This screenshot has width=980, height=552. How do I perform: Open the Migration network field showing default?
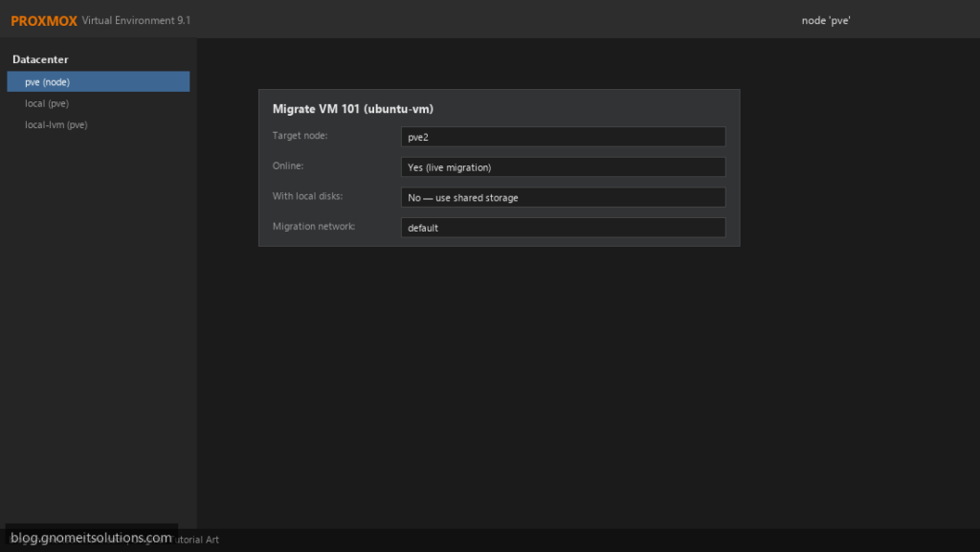pos(563,228)
